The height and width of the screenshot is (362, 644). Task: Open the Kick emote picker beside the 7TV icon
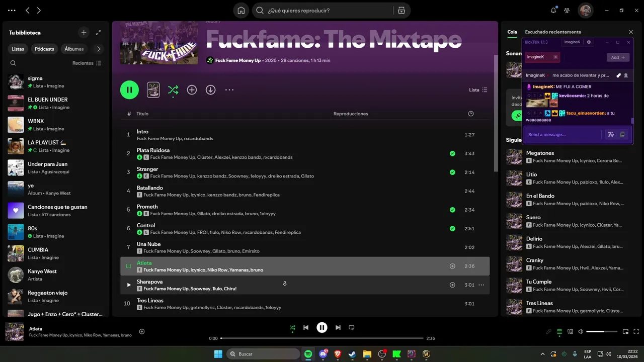623,135
